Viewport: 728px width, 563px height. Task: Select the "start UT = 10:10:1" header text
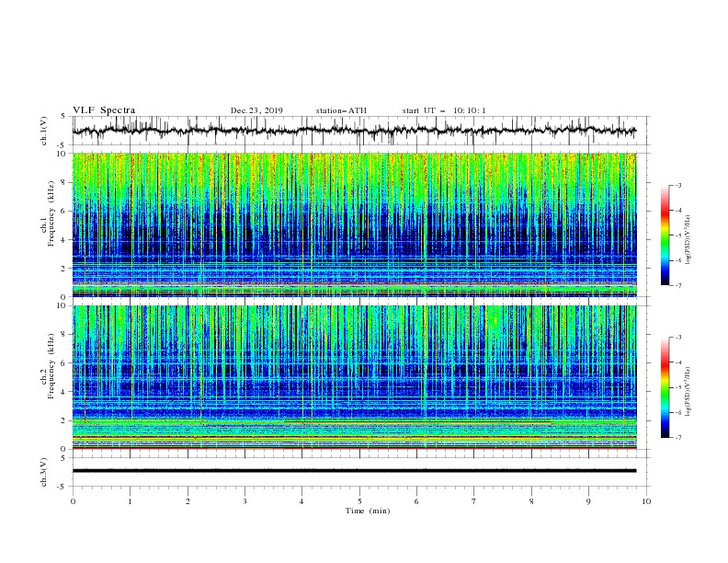click(x=443, y=110)
